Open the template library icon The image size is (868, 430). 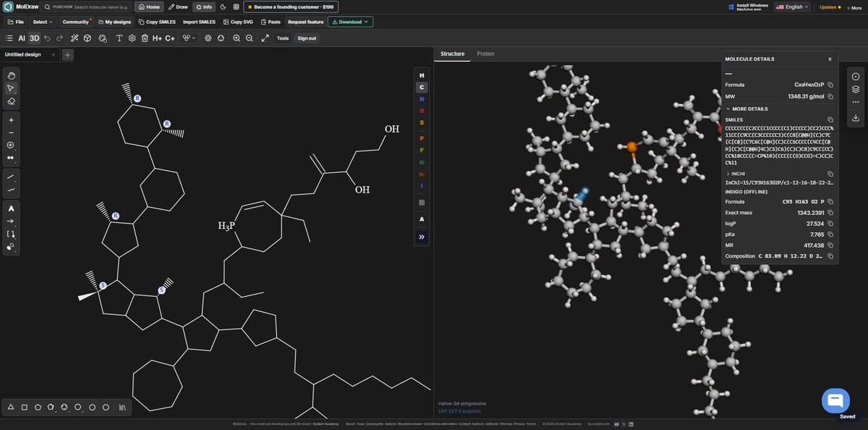pyautogui.click(x=122, y=408)
